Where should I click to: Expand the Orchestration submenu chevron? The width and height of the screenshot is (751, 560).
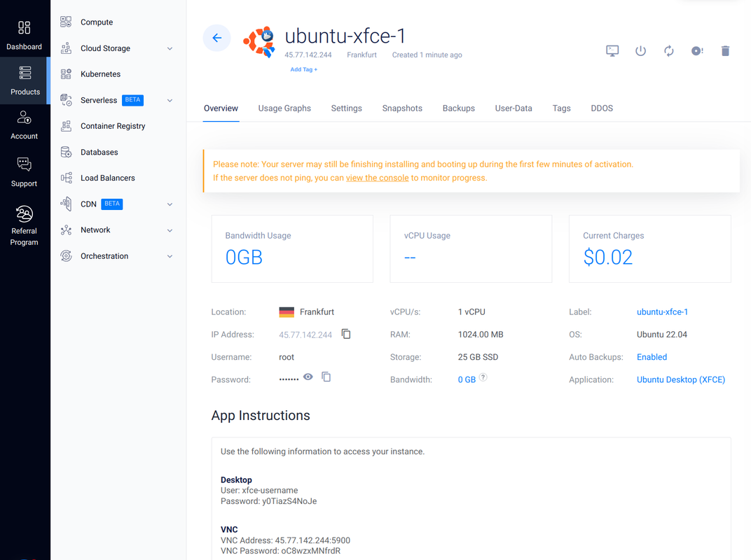click(x=170, y=256)
